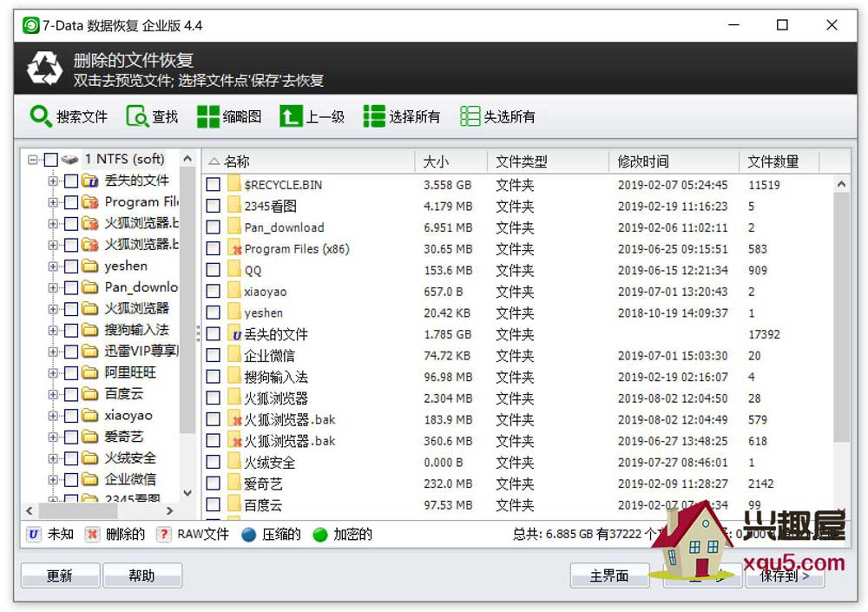Viewport: 868px width, 612px height.
Task: Click tree scroll-down arrow
Action: pos(187,493)
